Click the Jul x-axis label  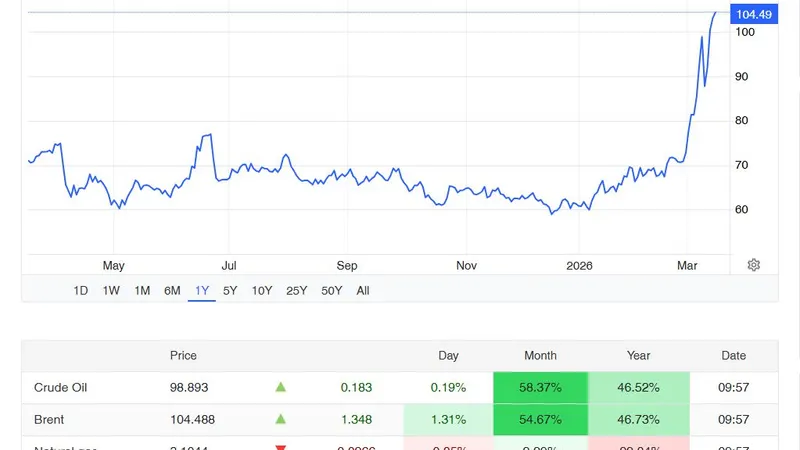point(229,266)
